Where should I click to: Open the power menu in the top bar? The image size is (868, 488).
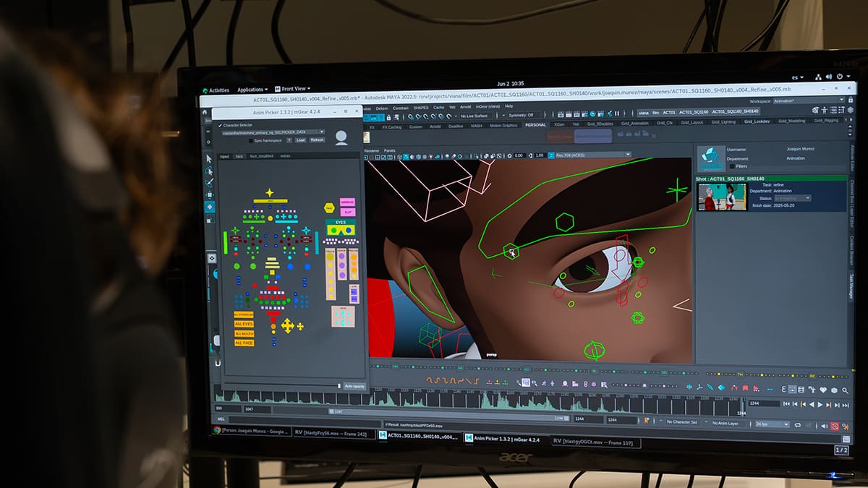click(x=839, y=77)
